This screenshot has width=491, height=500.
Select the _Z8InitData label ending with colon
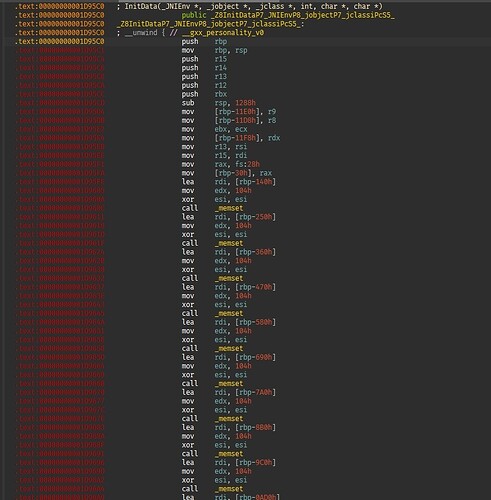click(x=210, y=24)
